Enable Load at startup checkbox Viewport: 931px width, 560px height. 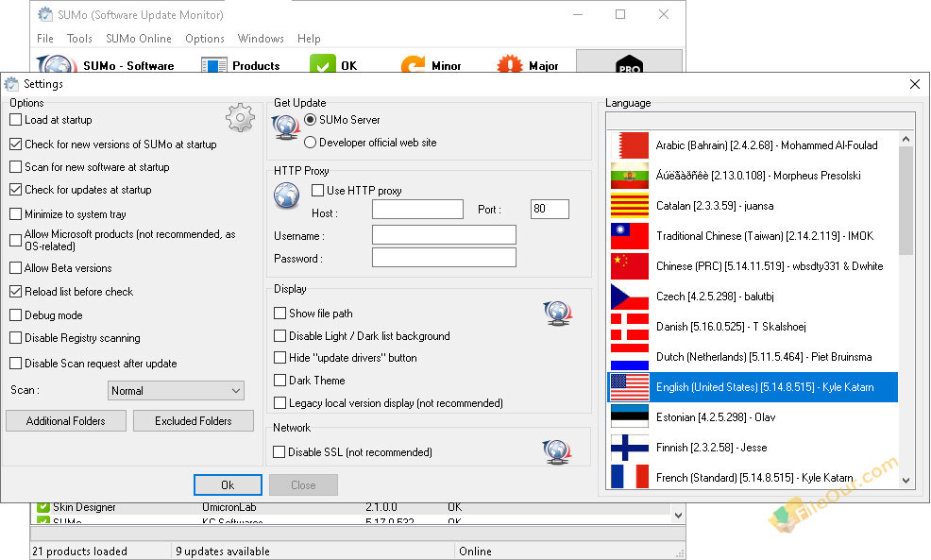pyautogui.click(x=16, y=120)
